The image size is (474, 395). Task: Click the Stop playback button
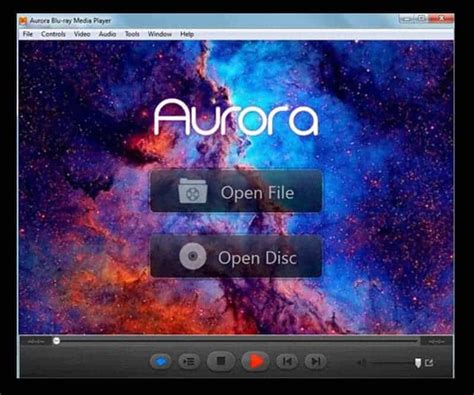pyautogui.click(x=221, y=361)
